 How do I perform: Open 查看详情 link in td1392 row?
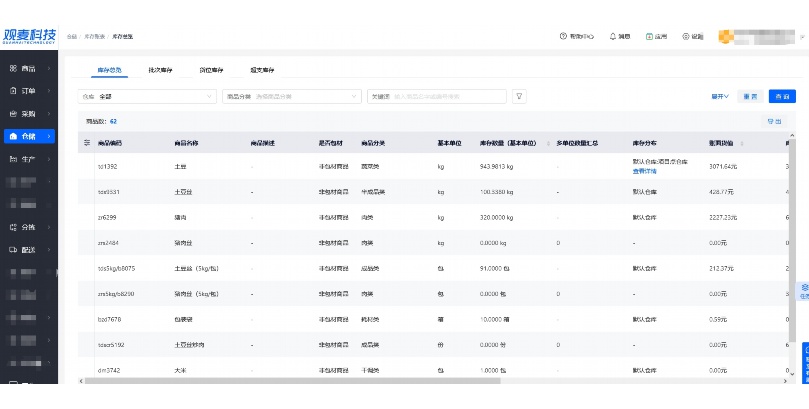[x=644, y=171]
